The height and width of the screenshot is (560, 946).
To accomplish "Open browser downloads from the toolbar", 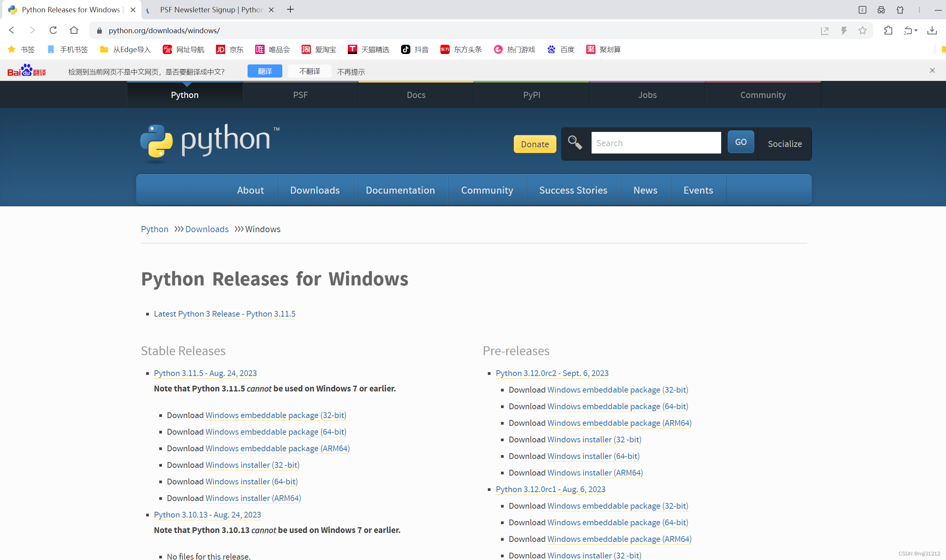I will tap(933, 30).
